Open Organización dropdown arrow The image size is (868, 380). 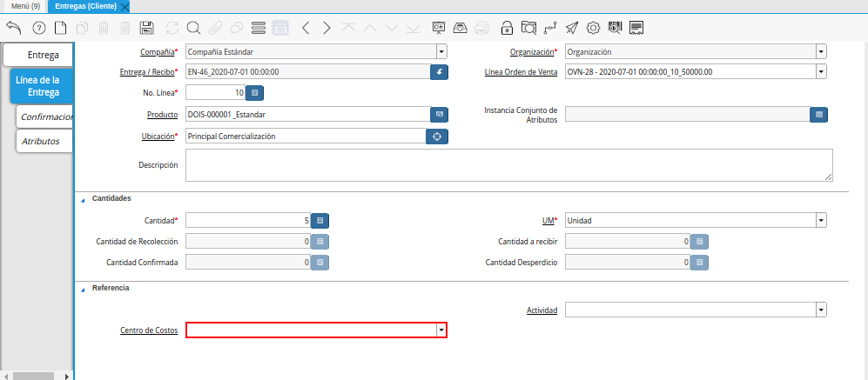(821, 52)
